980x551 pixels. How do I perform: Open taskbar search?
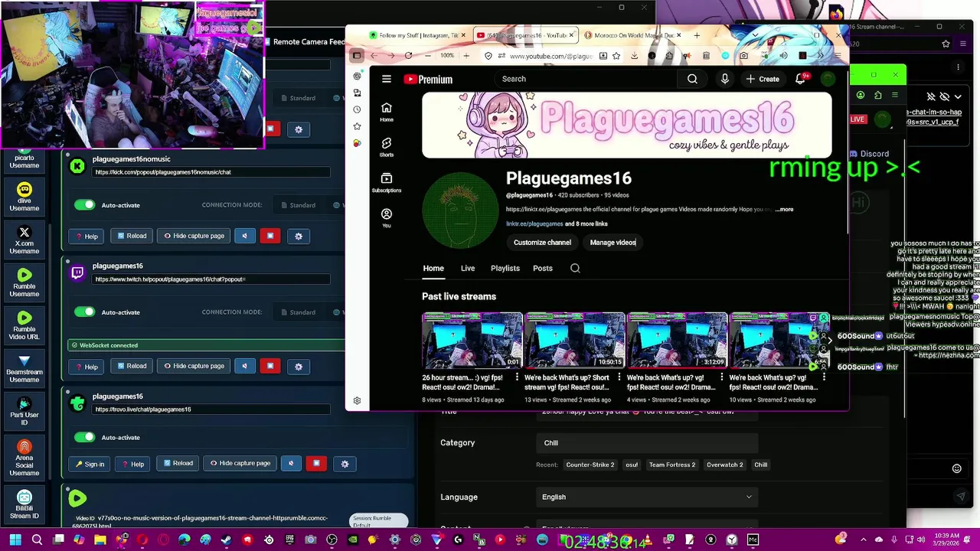(x=37, y=540)
